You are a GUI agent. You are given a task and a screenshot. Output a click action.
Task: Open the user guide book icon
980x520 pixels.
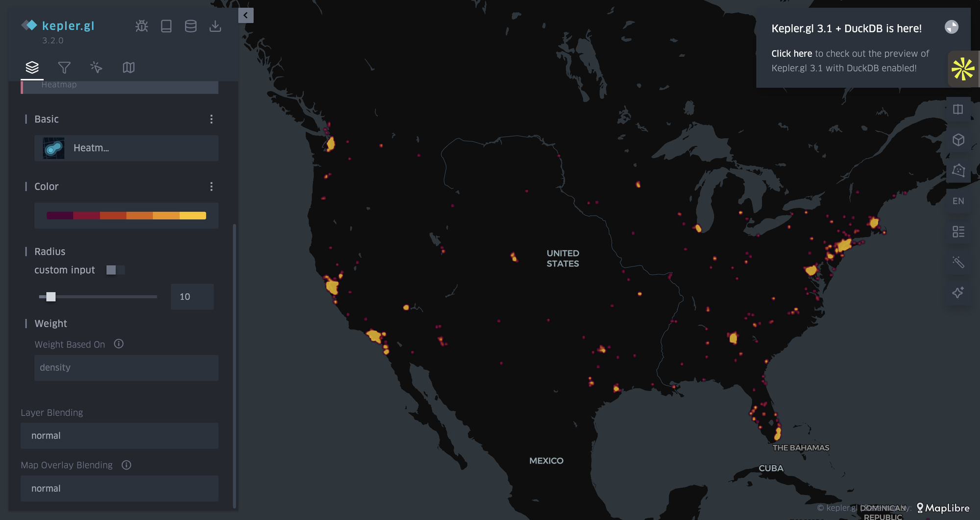click(166, 26)
